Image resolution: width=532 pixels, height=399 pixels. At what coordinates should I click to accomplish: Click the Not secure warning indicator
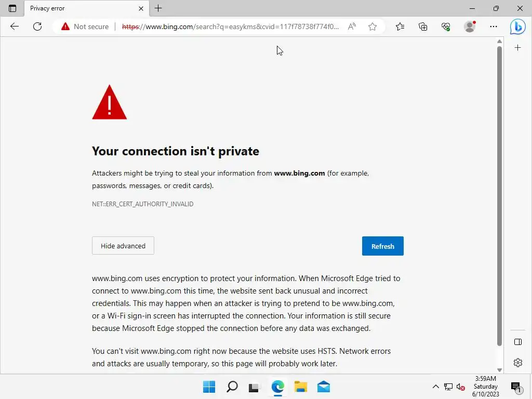pyautogui.click(x=85, y=26)
